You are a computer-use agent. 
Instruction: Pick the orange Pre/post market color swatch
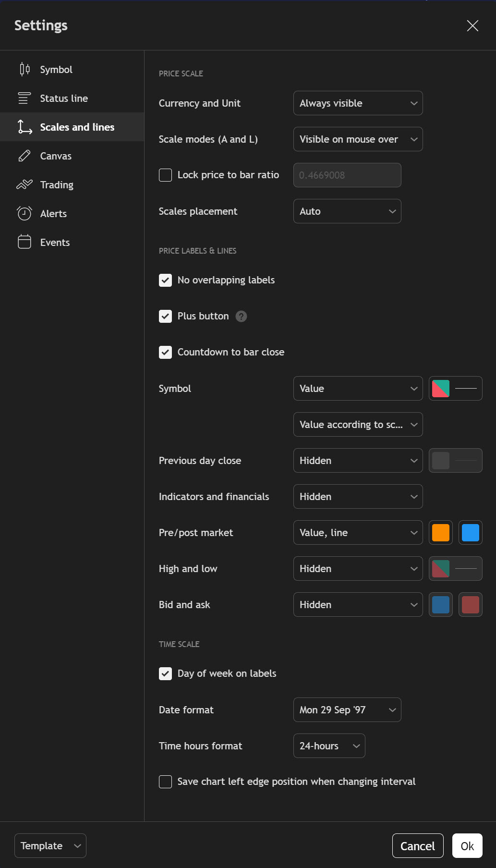coord(440,533)
